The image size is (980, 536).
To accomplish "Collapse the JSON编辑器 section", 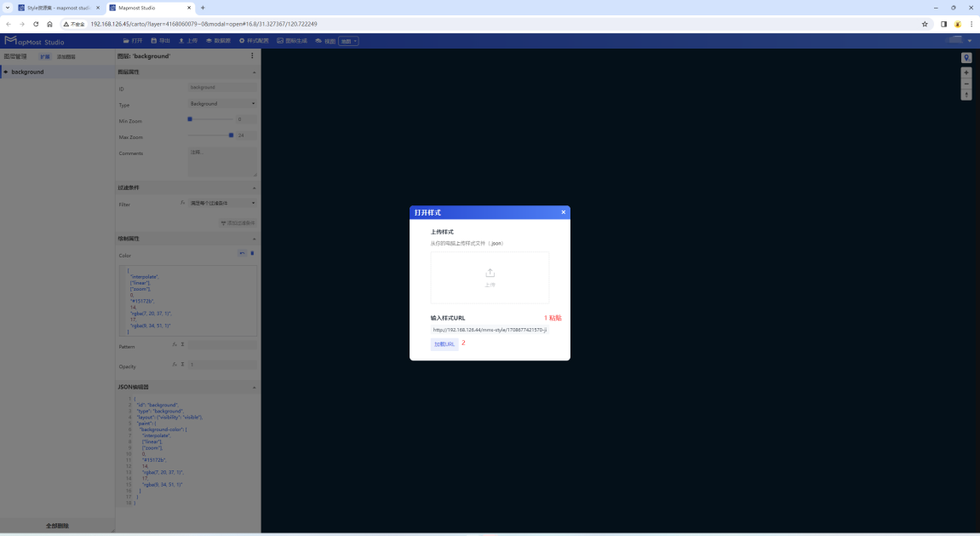I will (x=255, y=388).
